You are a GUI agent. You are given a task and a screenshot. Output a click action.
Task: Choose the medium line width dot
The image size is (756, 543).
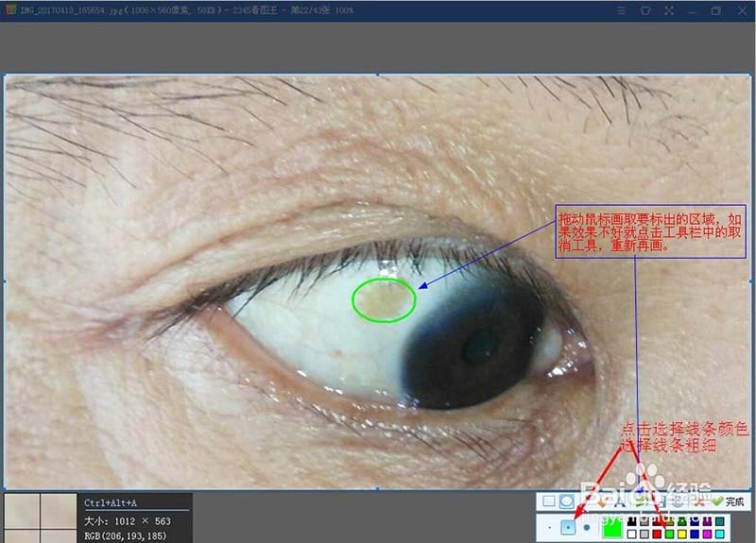tap(568, 528)
